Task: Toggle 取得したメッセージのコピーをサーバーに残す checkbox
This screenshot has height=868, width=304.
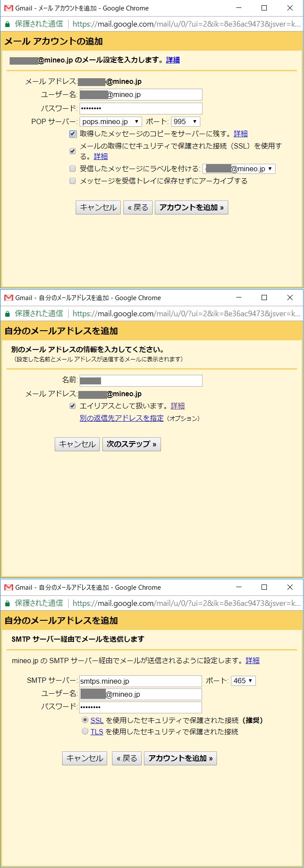Action: 73,134
